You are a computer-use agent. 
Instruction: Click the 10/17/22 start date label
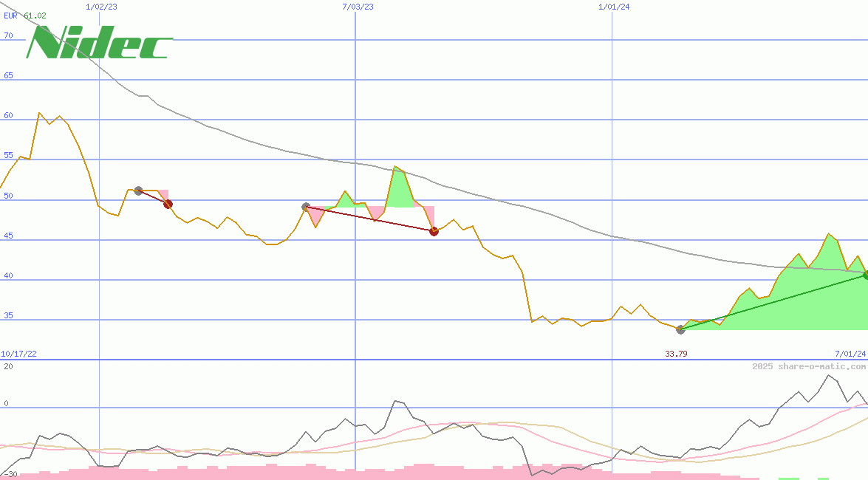click(18, 354)
